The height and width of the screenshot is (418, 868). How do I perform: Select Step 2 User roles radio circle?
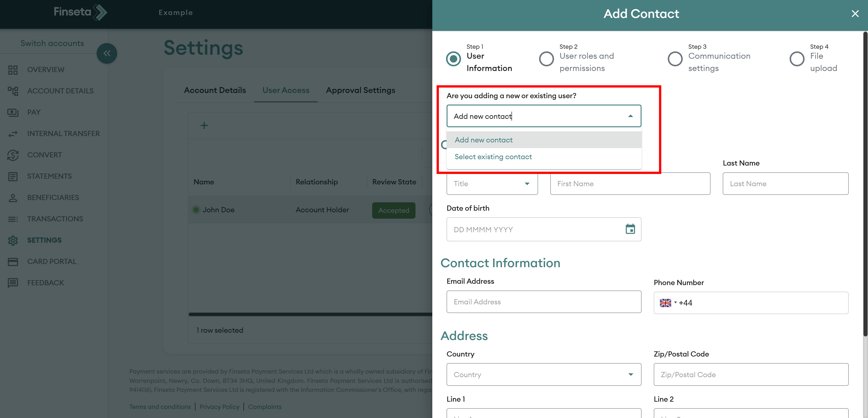click(x=546, y=59)
